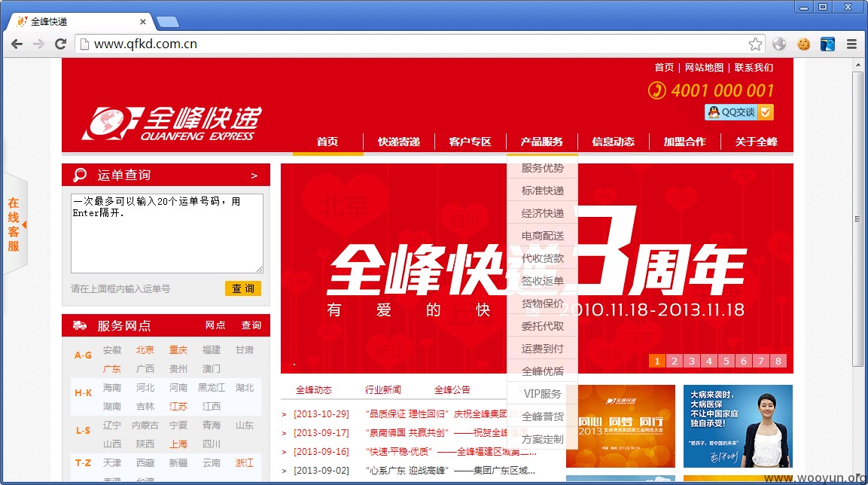Choose 方案定制 from the dropdown
This screenshot has height=485, width=868.
[543, 439]
